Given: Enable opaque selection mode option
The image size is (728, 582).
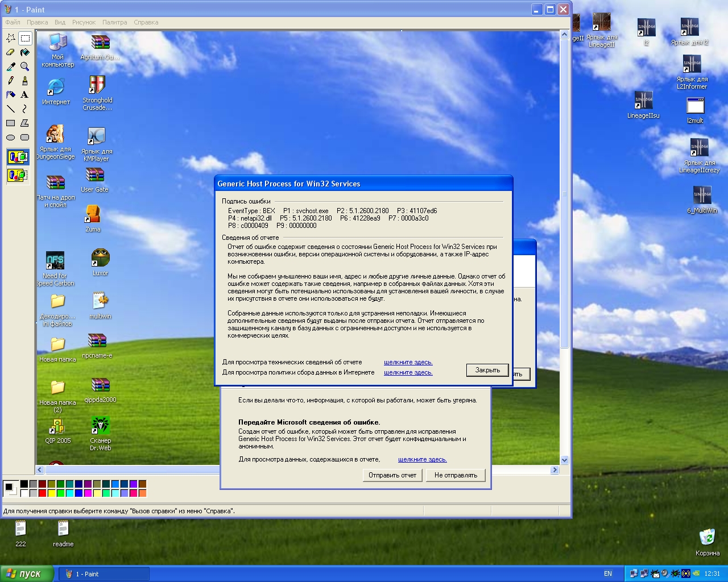Looking at the screenshot, I should (18, 157).
